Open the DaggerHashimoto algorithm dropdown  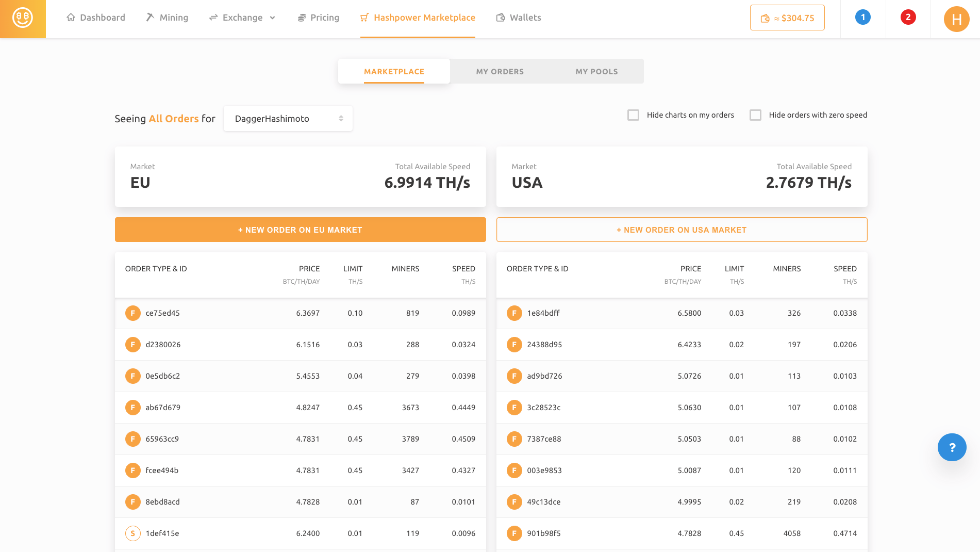(x=288, y=119)
